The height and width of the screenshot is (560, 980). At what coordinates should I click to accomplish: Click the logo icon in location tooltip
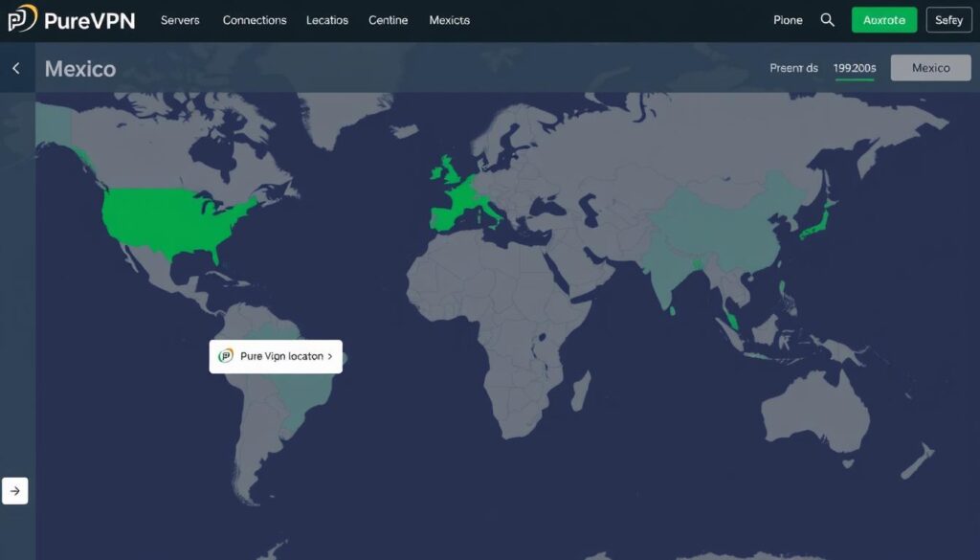[x=226, y=356]
